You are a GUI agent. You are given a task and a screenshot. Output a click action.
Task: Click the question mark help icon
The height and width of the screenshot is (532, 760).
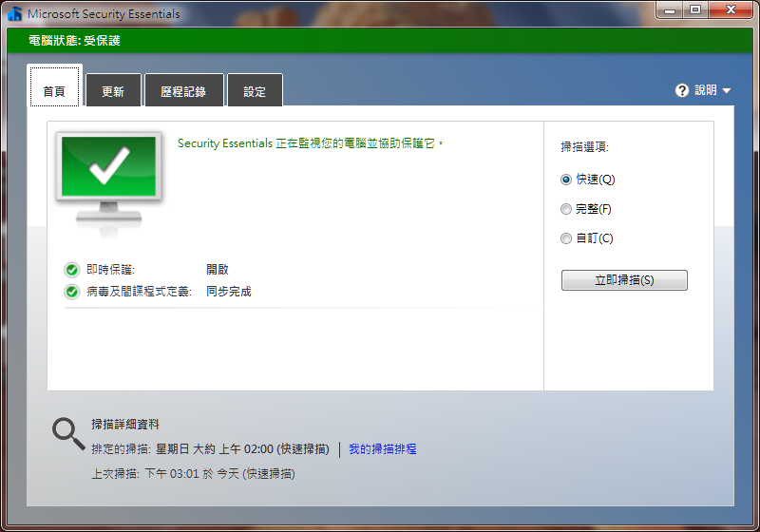click(681, 90)
